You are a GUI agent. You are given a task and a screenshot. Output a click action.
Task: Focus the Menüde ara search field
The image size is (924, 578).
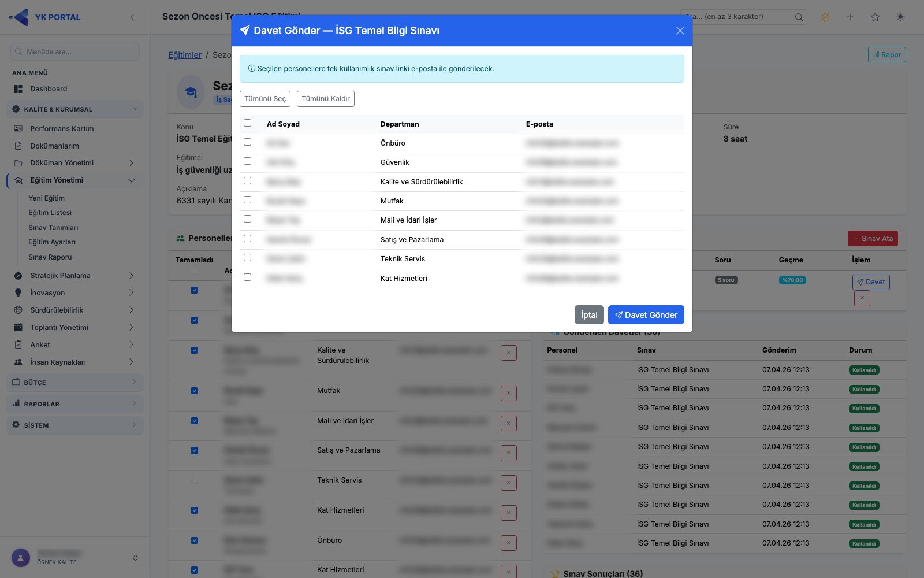point(75,51)
